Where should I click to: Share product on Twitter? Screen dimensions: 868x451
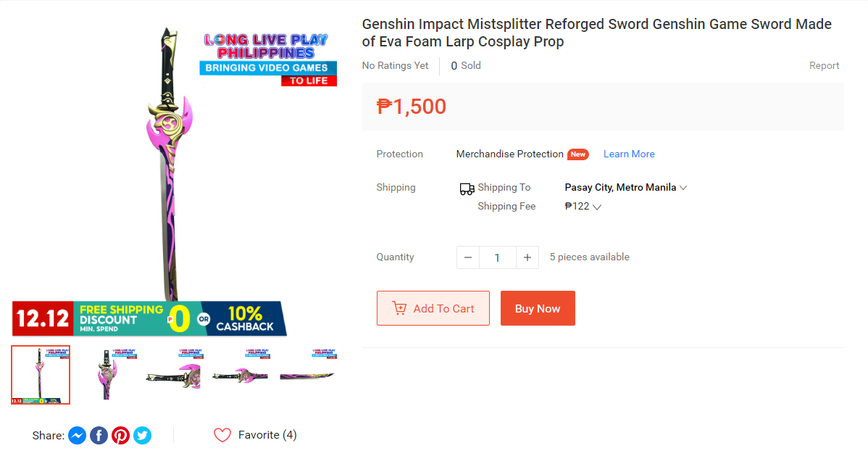tap(143, 436)
